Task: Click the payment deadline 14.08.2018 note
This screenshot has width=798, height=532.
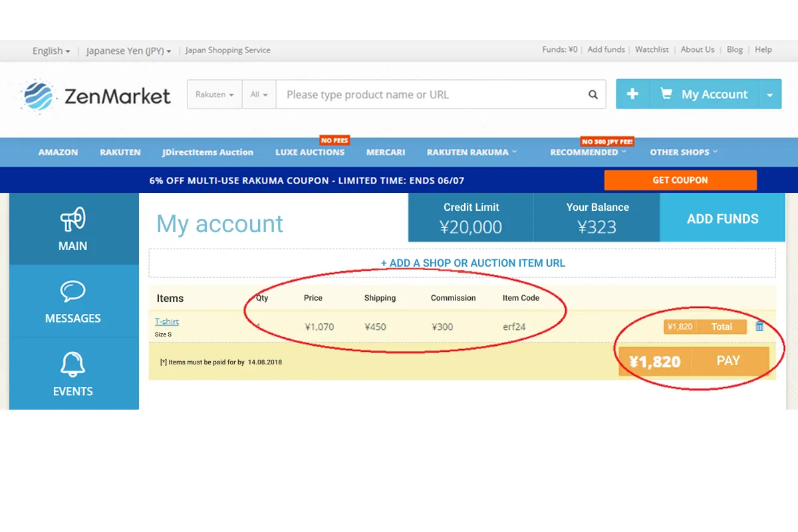Action: [x=221, y=362]
